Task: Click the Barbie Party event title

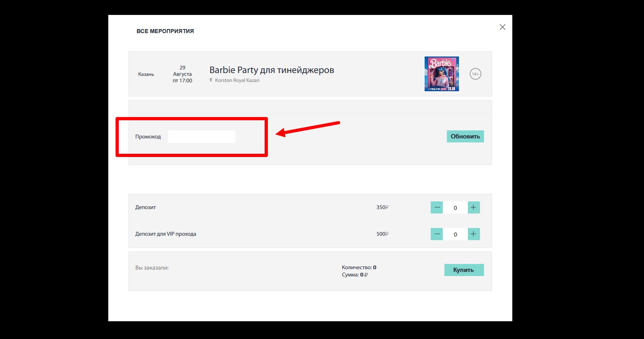Action: (x=271, y=70)
